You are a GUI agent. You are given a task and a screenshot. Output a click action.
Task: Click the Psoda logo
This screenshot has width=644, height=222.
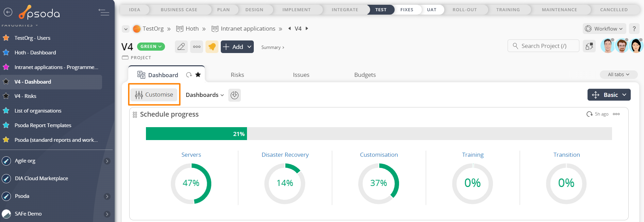coord(39,12)
